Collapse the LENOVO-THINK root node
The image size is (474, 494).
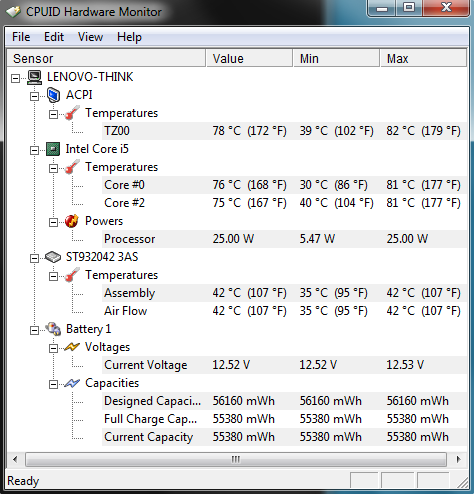pos(15,79)
